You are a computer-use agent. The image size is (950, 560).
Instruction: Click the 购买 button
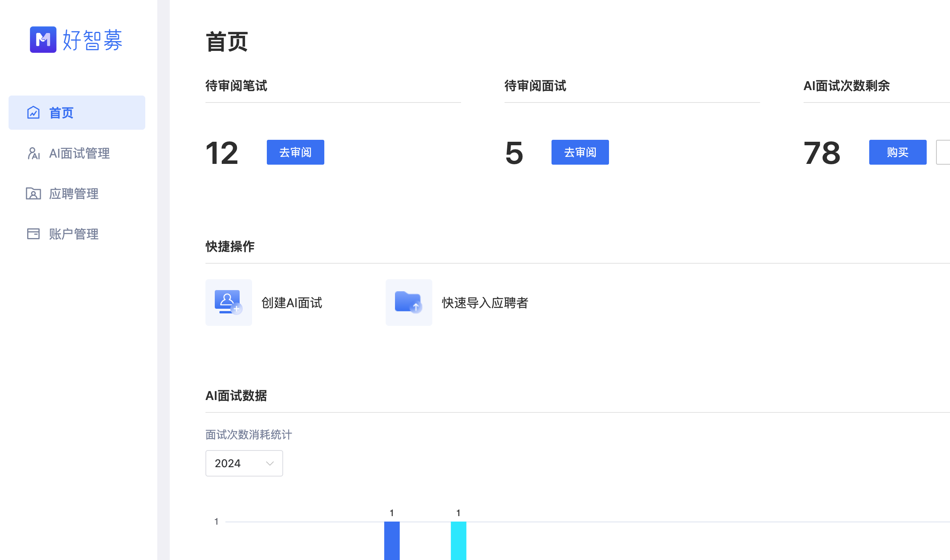[x=898, y=152]
